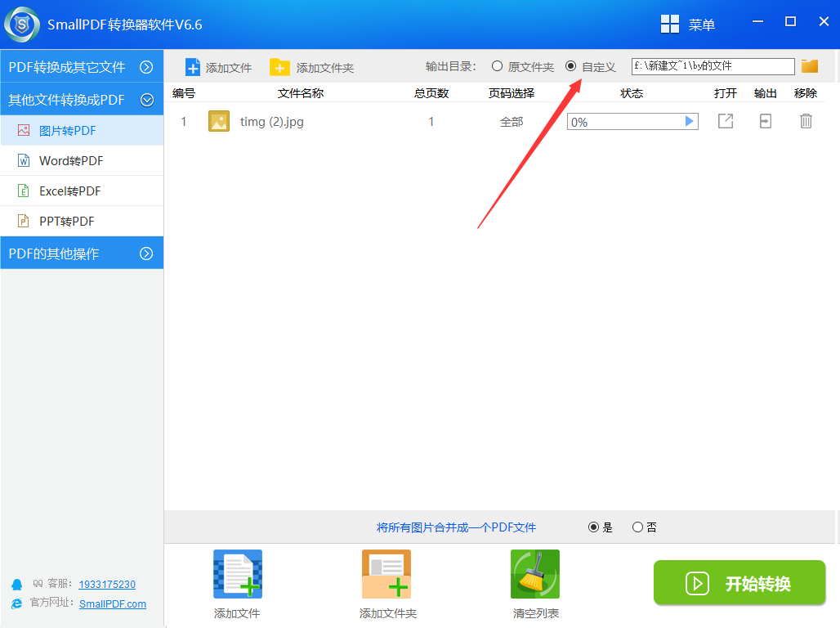Click the 页码选择 column header
Screen dimensions: 840x628
(x=512, y=93)
